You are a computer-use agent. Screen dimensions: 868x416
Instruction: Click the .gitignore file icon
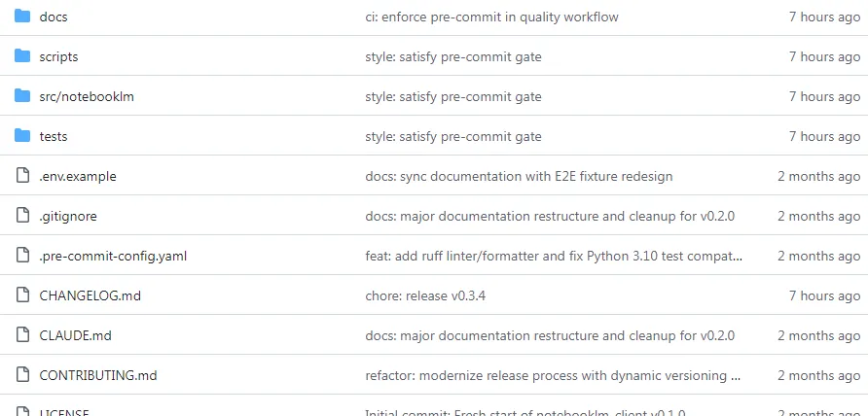coord(23,216)
